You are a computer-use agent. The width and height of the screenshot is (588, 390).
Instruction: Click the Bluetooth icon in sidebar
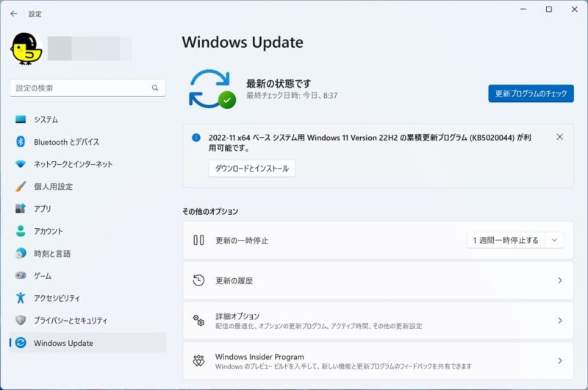(x=21, y=142)
